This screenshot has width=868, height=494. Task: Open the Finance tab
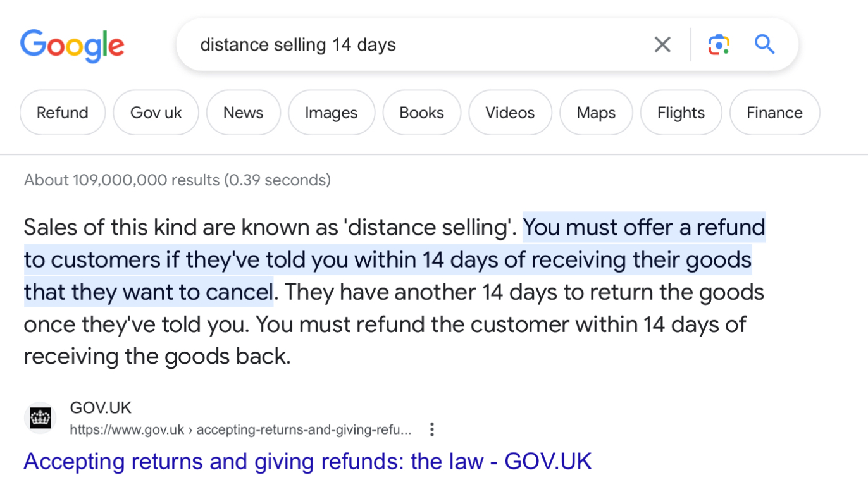774,113
